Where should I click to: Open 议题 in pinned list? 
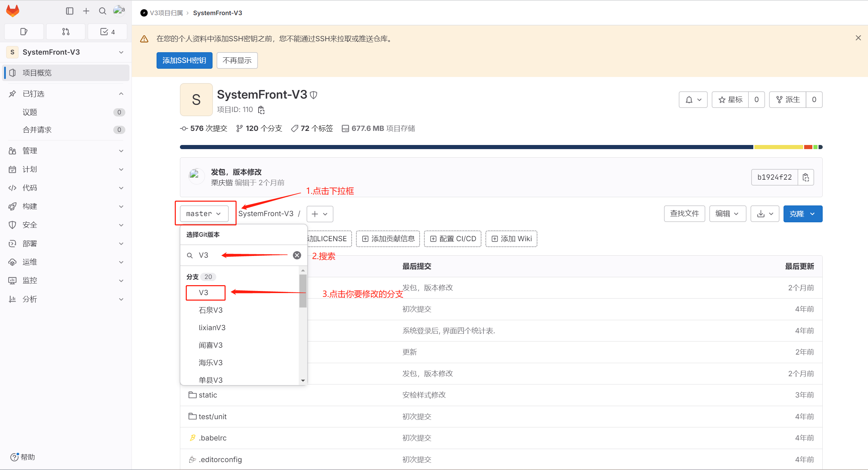tap(65, 112)
